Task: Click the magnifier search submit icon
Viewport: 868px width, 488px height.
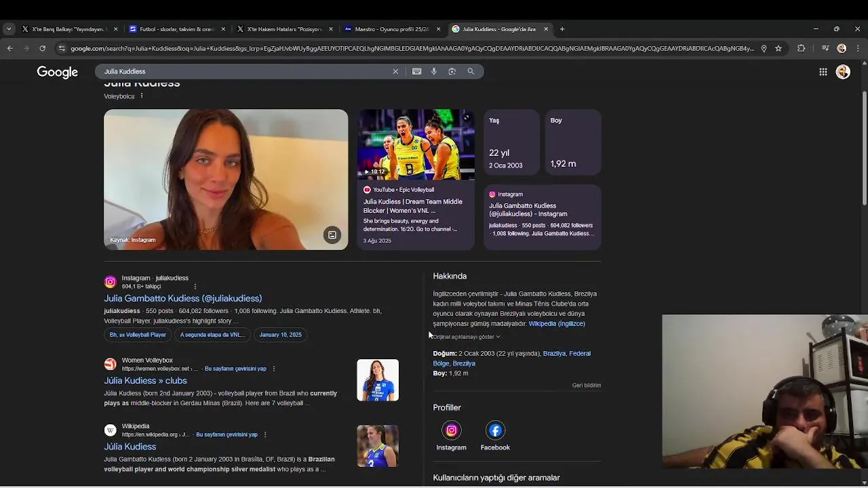Action: point(471,71)
